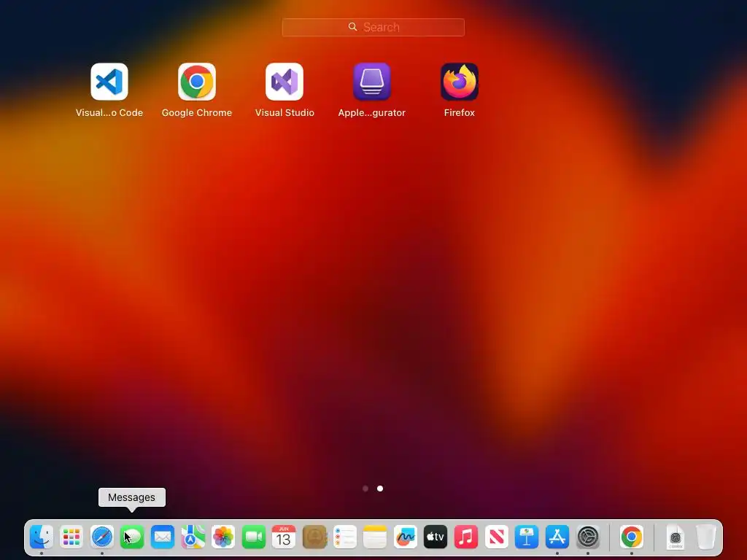Launch Google Chrome from Launchpad grid
The width and height of the screenshot is (747, 560).
pos(197,82)
